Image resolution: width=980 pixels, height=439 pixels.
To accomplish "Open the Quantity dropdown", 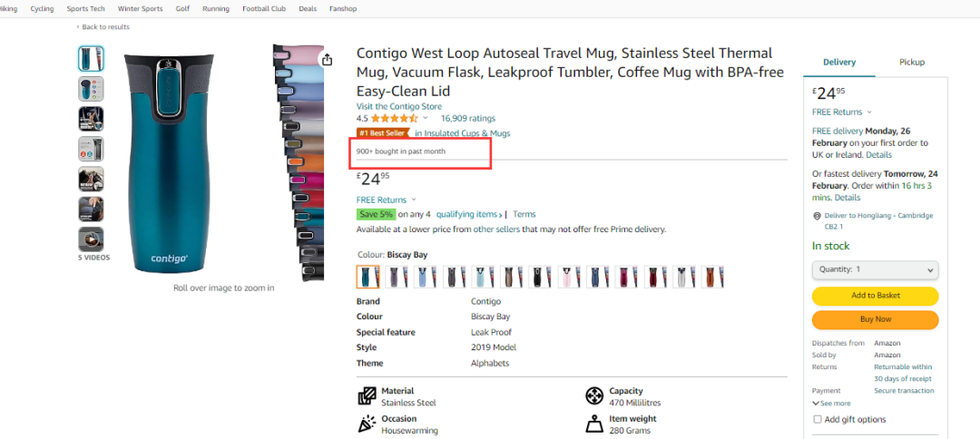I will coord(875,269).
